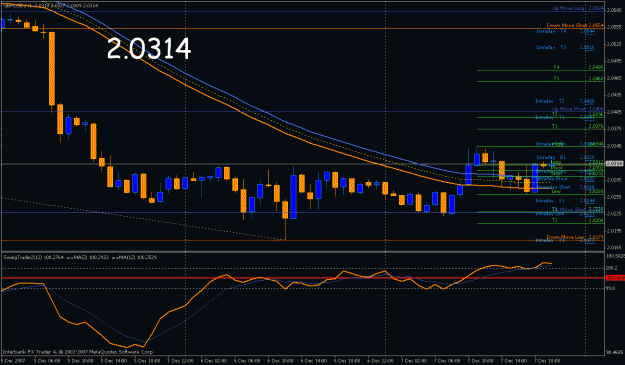Click the current price tag on the price axis
Image resolution: width=625 pixels, height=365 pixels.
(x=614, y=163)
